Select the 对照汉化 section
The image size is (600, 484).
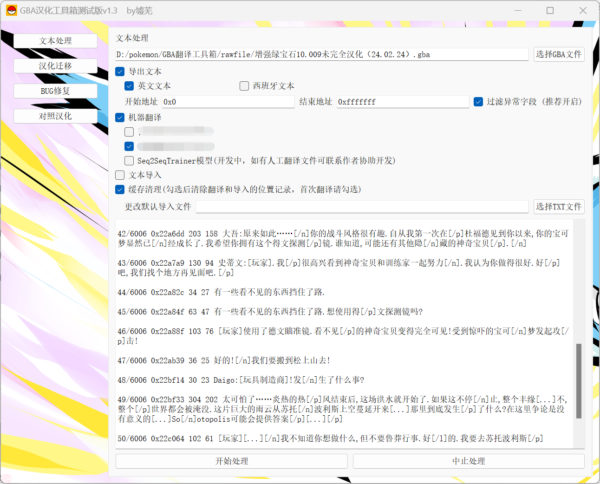[x=55, y=115]
